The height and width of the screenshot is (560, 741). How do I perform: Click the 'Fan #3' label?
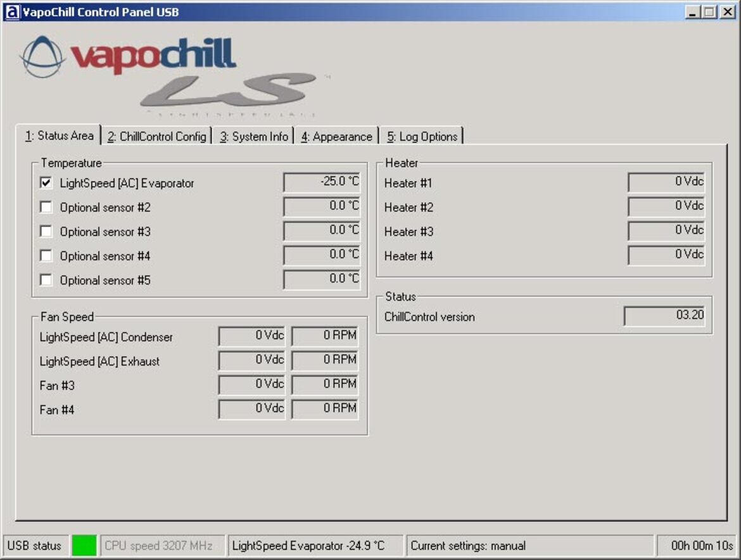click(x=57, y=386)
